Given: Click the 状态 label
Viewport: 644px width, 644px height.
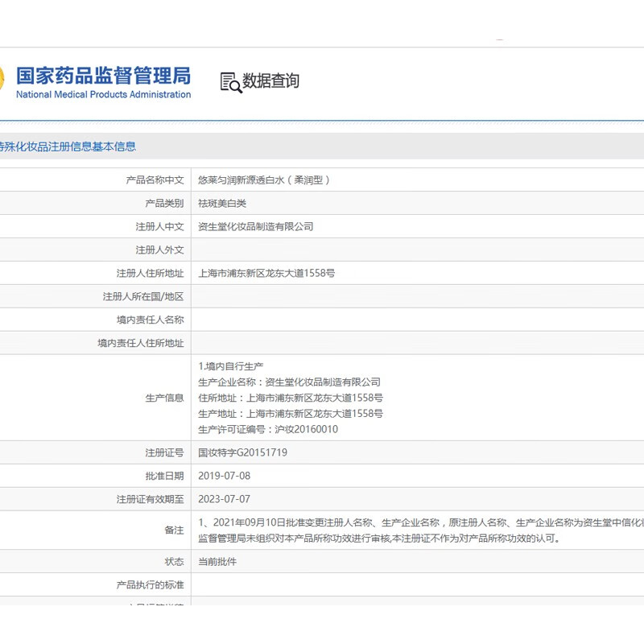Looking at the screenshot, I should [174, 562].
